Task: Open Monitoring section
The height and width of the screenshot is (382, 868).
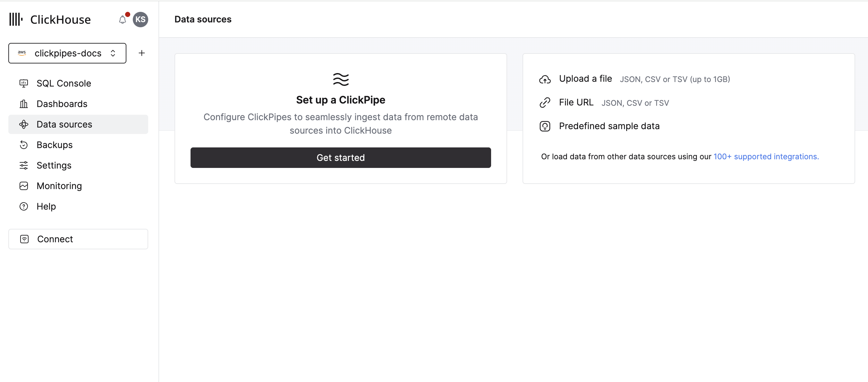Action: click(x=59, y=186)
